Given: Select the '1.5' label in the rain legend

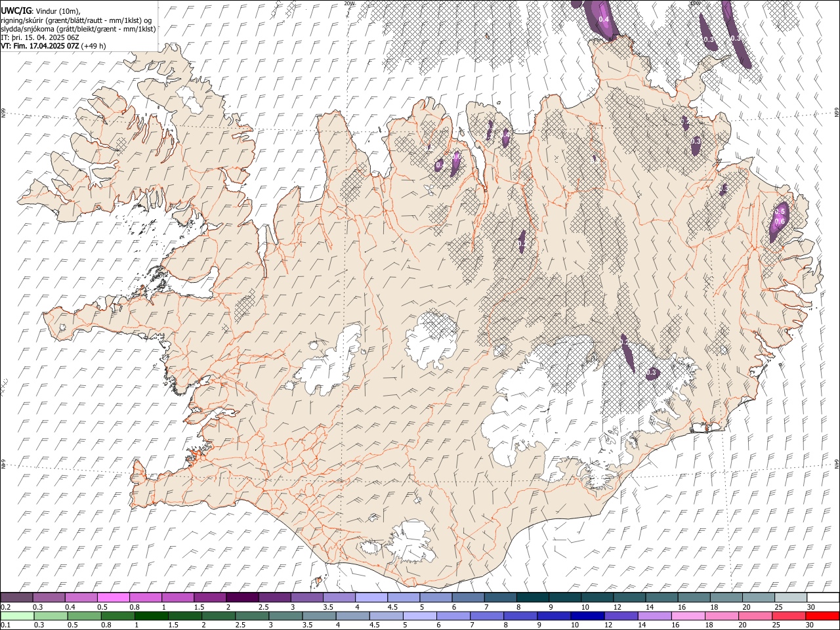Looking at the screenshot, I should (173, 625).
